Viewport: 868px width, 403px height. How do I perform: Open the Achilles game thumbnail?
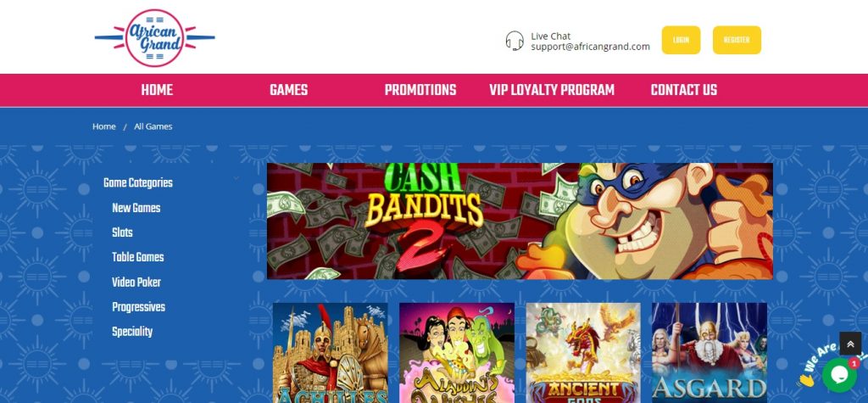click(331, 353)
